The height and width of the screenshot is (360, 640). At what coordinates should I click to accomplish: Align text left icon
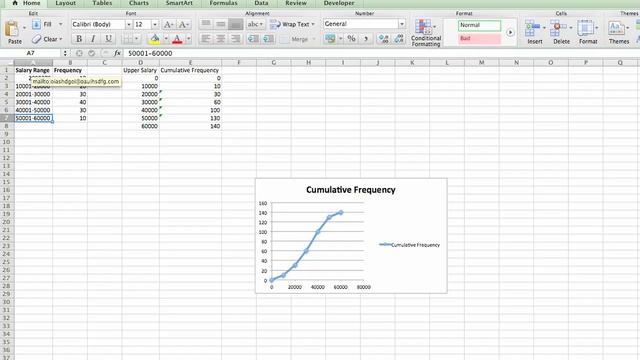pos(206,39)
